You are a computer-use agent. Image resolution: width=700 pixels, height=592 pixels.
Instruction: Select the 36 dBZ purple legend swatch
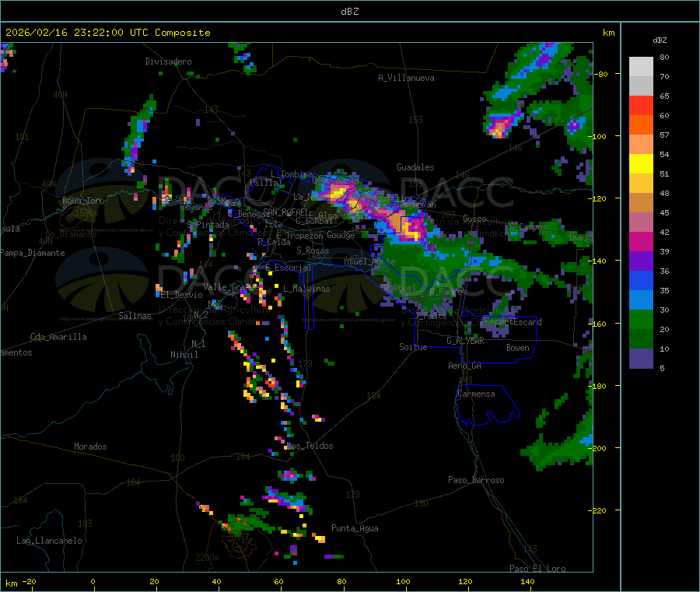[641, 261]
